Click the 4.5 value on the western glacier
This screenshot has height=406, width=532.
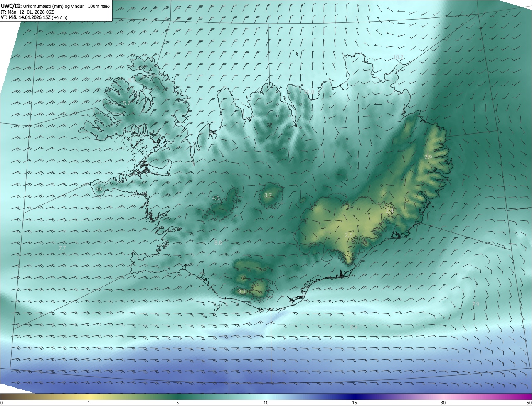(x=216, y=198)
